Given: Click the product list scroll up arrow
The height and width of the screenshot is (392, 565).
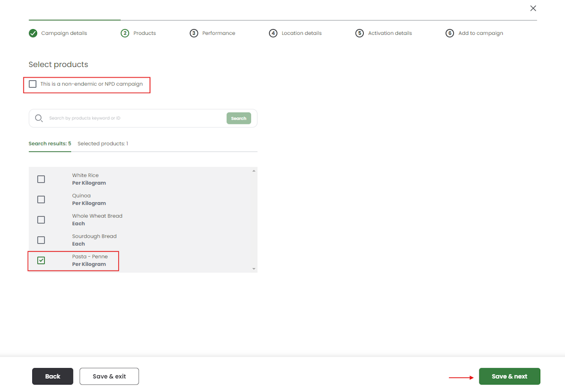Looking at the screenshot, I should pos(254,171).
